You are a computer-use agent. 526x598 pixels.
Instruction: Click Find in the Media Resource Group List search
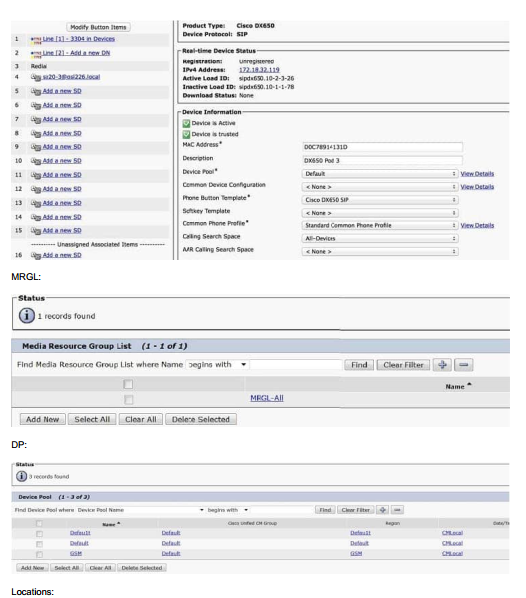tap(359, 365)
